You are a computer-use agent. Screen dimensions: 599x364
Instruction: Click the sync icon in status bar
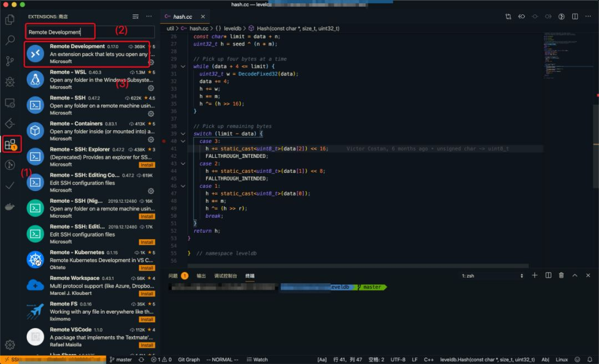coord(141,360)
